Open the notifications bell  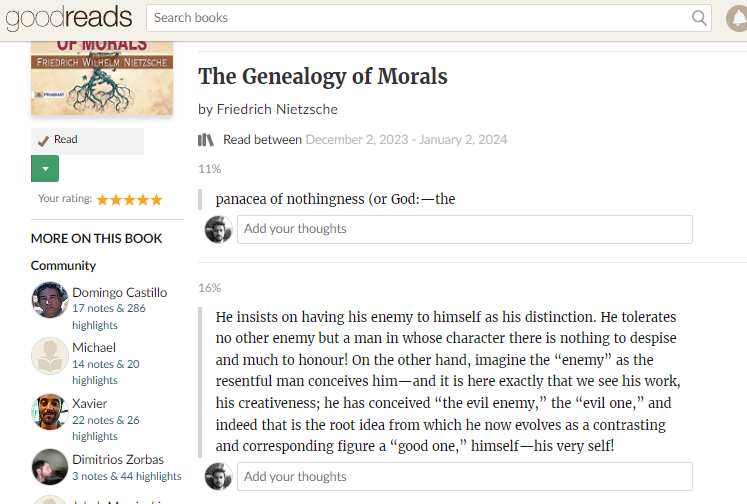[x=735, y=17]
